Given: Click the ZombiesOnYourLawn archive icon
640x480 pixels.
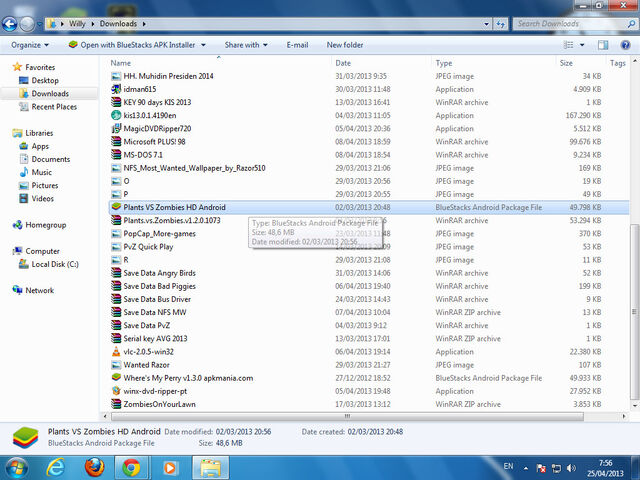Looking at the screenshot, I should click(x=116, y=404).
